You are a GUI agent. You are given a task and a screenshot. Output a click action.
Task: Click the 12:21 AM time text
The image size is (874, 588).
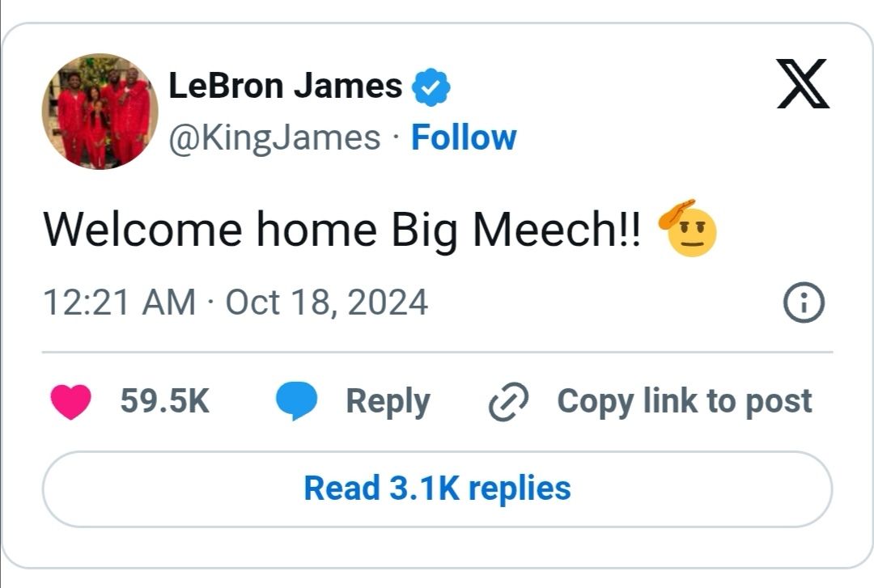[119, 302]
